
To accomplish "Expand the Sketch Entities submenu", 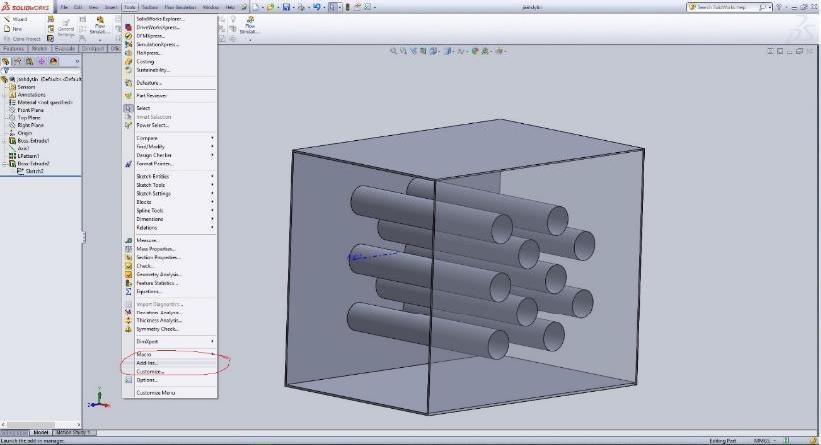I will tap(170, 176).
